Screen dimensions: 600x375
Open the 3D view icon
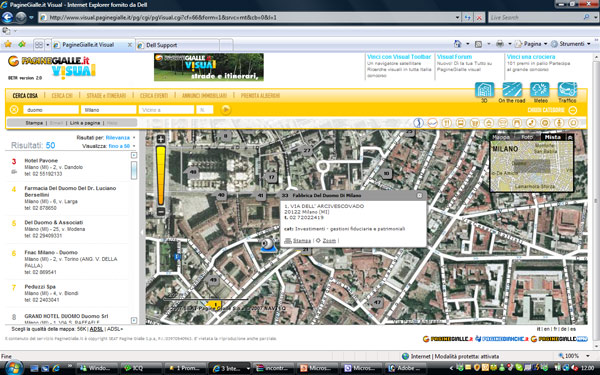point(484,90)
